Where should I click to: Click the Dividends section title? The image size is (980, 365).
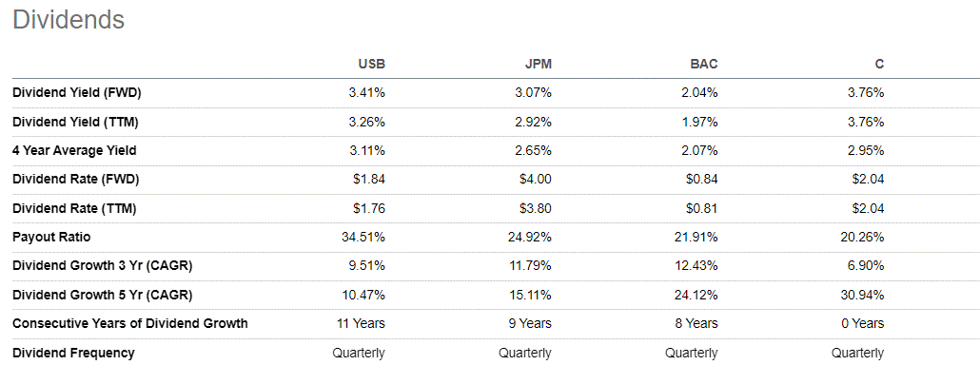(69, 20)
